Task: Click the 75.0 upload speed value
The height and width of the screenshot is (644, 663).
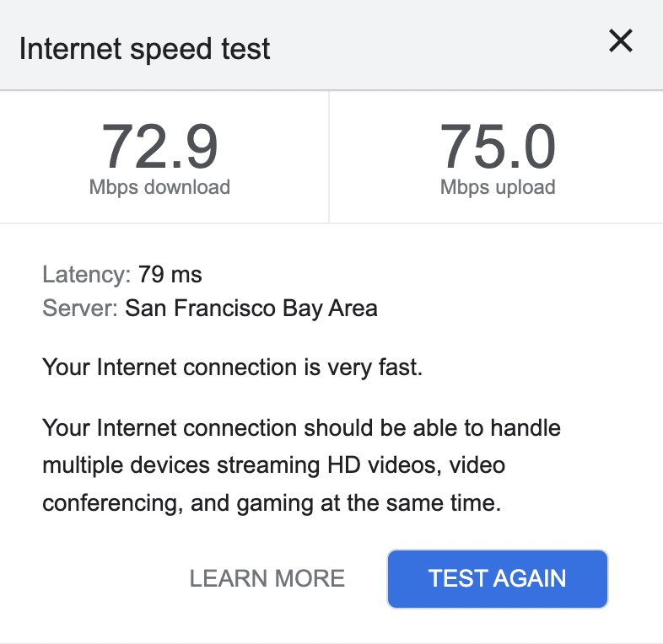Action: click(x=498, y=148)
